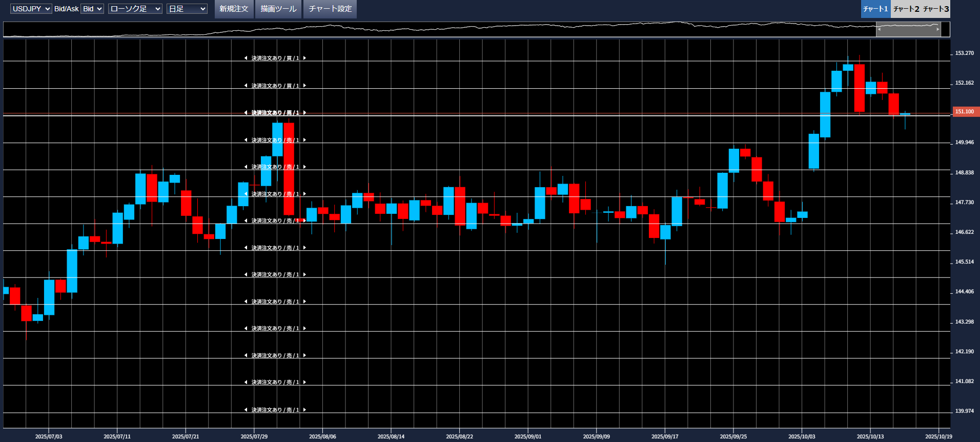The height and width of the screenshot is (442, 980).
Task: Click left arrow in overview navigator range
Action: [879, 29]
